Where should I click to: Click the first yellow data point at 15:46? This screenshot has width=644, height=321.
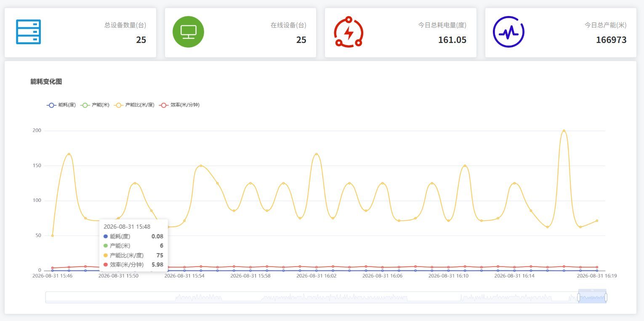53,235
